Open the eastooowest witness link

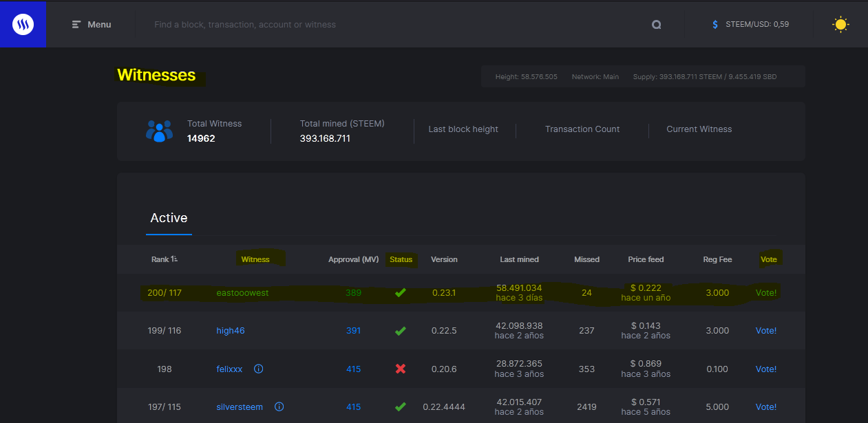[x=242, y=292]
